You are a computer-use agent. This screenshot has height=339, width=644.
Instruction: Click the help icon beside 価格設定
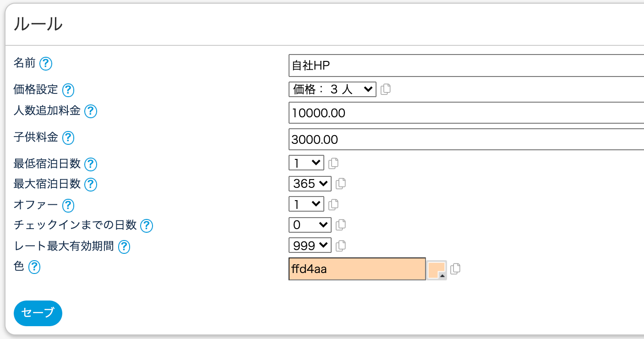point(68,90)
